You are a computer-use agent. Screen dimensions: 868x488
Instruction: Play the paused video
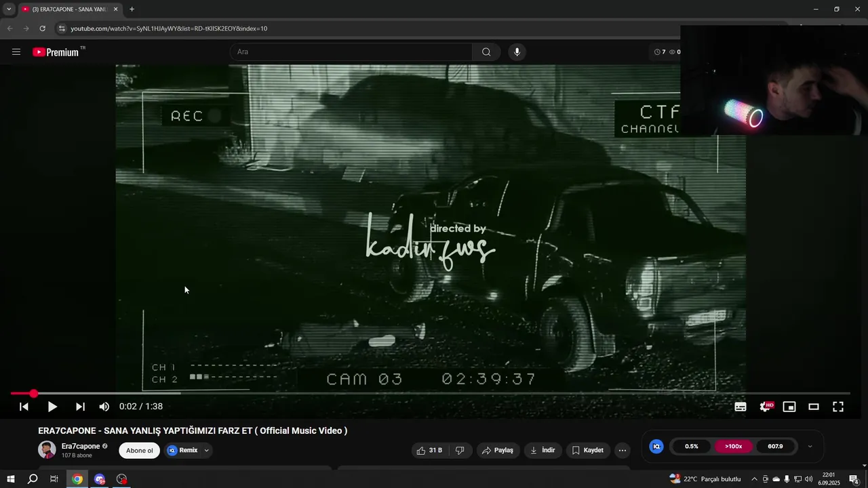click(x=52, y=407)
